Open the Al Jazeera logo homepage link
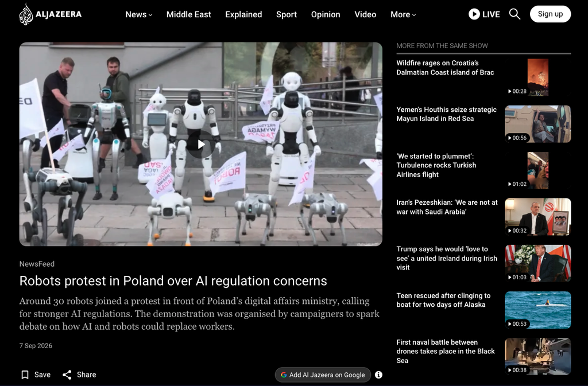The image size is (588, 386). coord(51,14)
